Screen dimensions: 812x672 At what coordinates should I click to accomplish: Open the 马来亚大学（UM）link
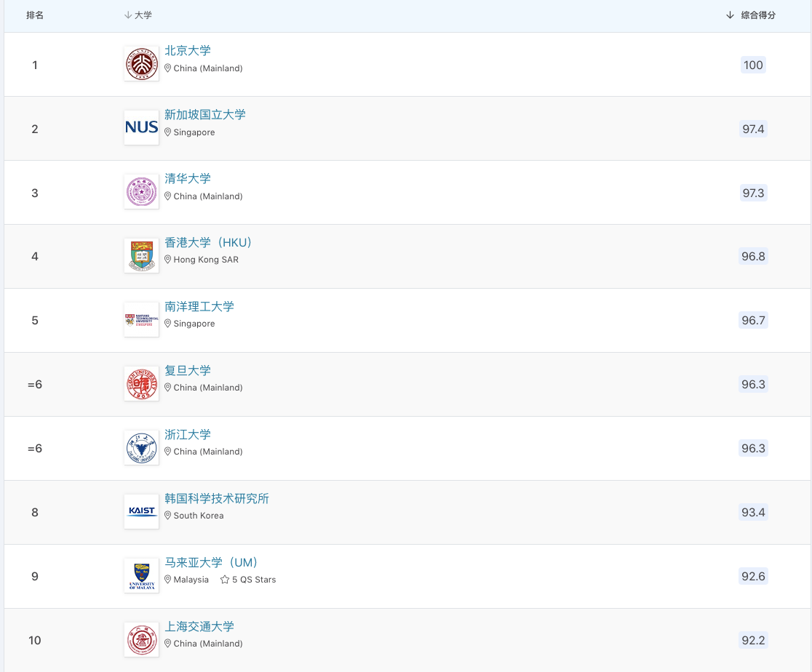click(211, 563)
